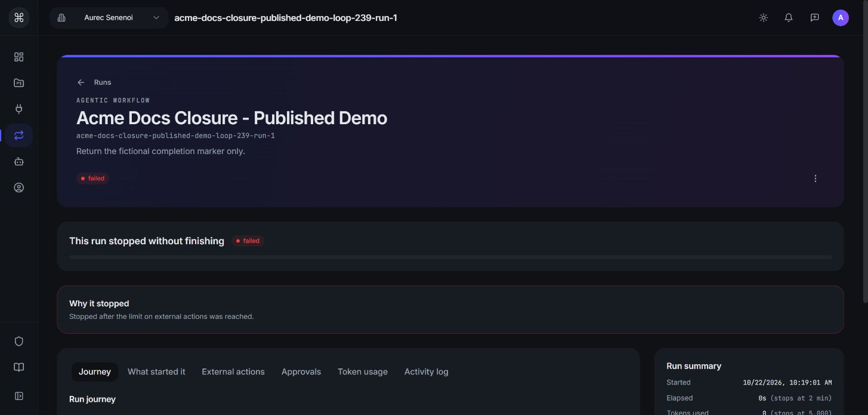Select the Journey tab
Screen dimensions: 868x415
click(x=95, y=371)
